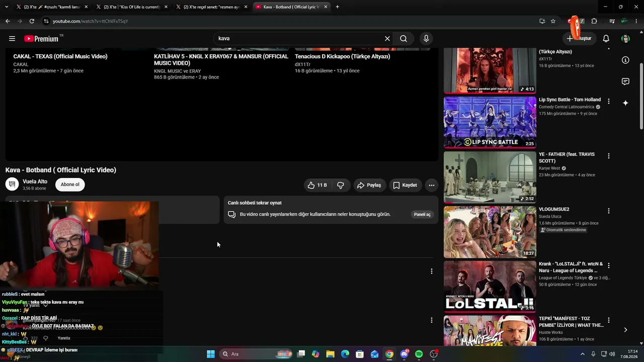
Task: Open Windows Start menu
Action: [x=211, y=354]
